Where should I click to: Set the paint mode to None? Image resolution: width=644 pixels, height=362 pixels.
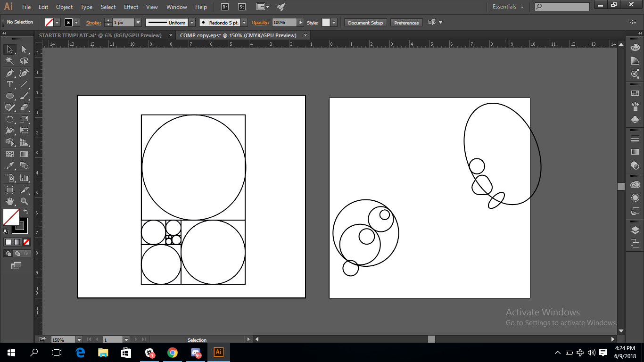pos(26,242)
